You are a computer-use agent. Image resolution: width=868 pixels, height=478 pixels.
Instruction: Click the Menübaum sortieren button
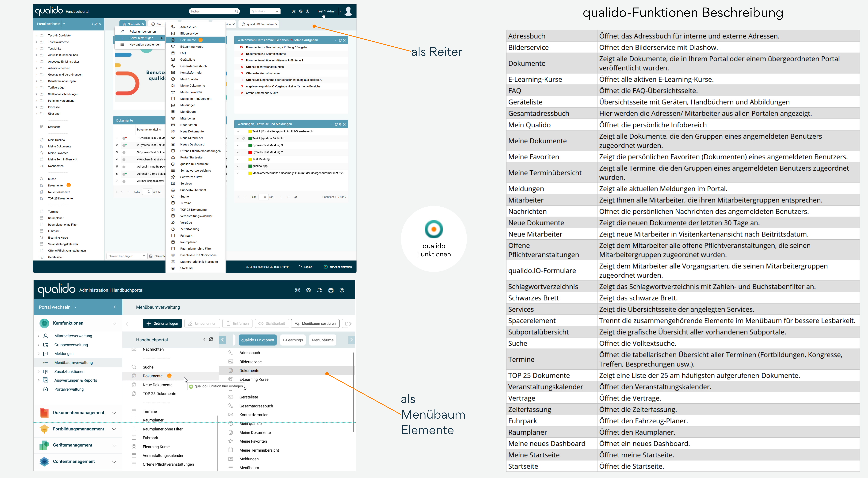point(315,324)
